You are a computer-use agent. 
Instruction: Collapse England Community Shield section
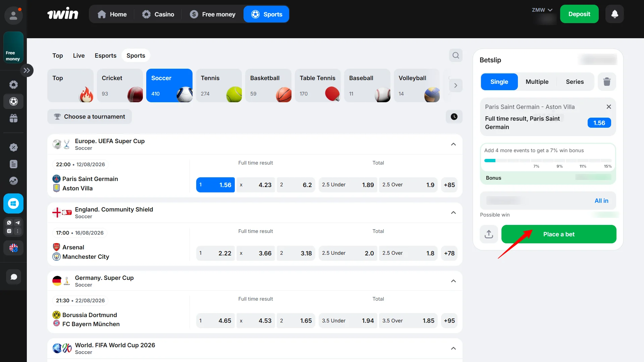tap(453, 213)
